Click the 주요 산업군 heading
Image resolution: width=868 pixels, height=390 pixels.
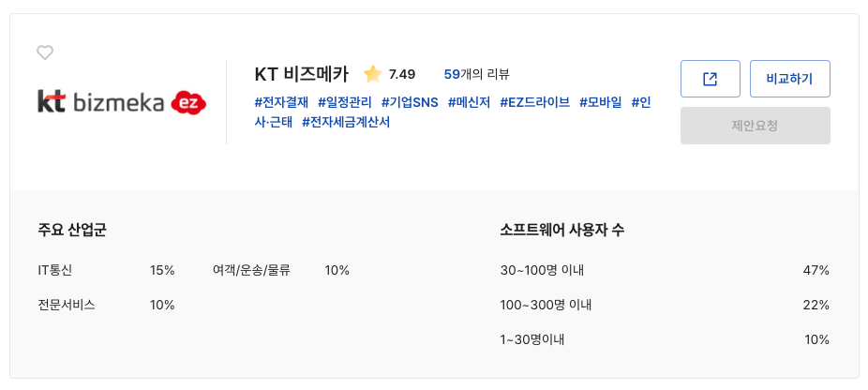pos(72,230)
